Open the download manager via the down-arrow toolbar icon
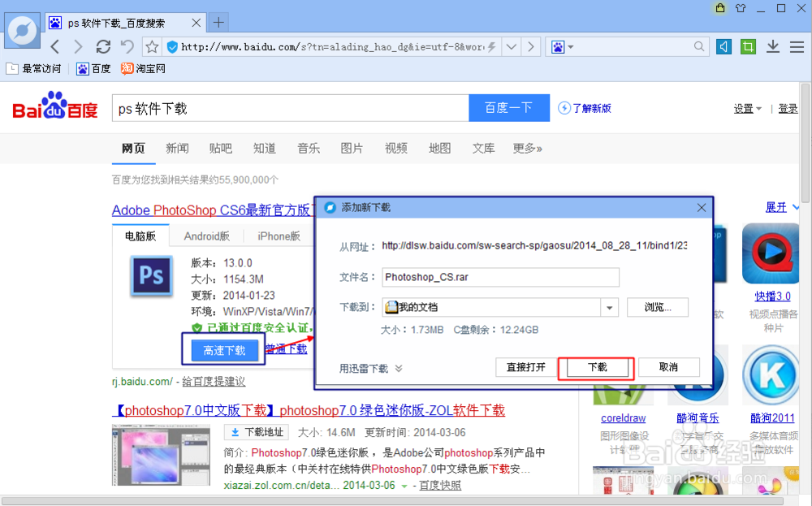The image size is (812, 506). point(772,46)
